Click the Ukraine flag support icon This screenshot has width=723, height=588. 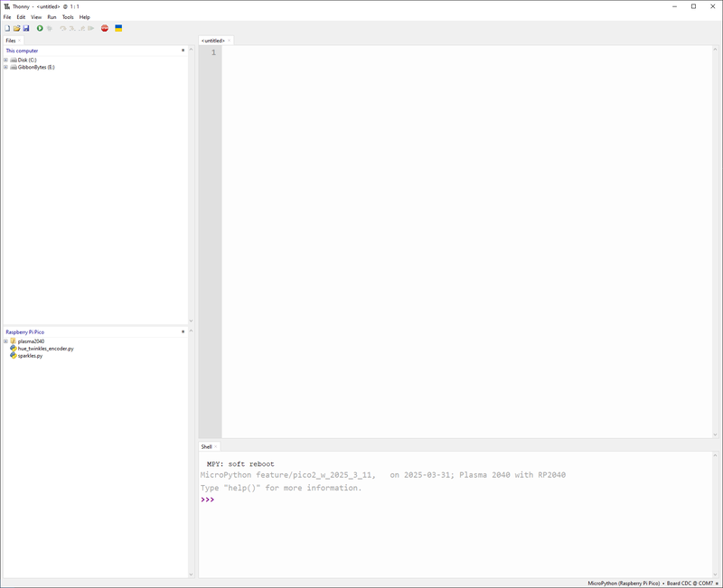(x=118, y=28)
